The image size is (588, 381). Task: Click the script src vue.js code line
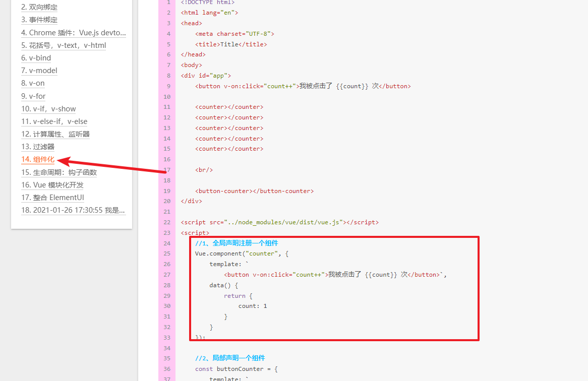click(280, 222)
